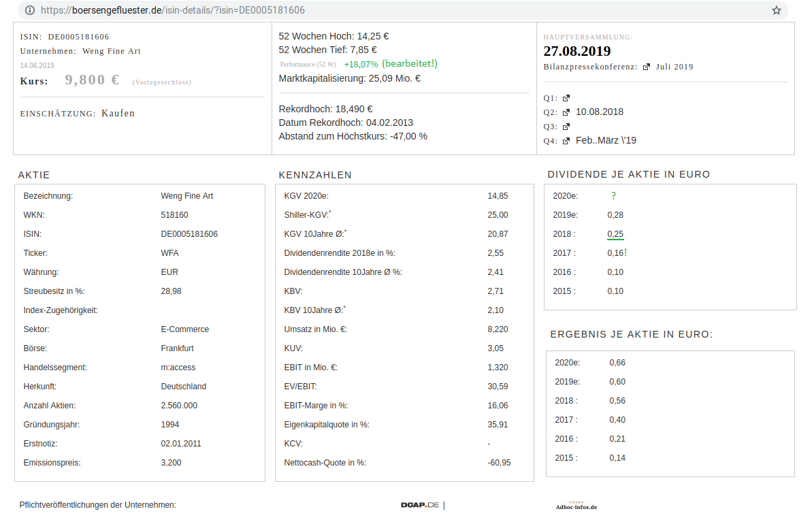The image size is (812, 522).
Task: Click the green question mark for 2020e dividend
Action: pyautogui.click(x=614, y=196)
